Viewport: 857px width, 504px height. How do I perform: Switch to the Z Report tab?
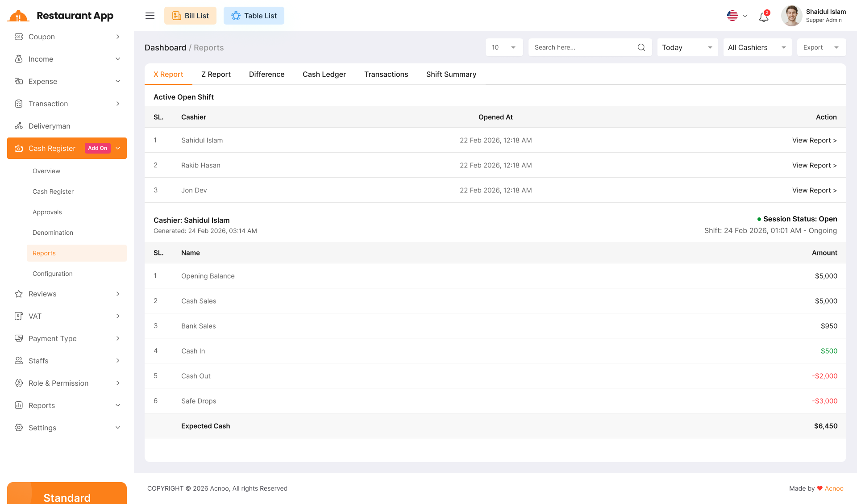coord(216,74)
